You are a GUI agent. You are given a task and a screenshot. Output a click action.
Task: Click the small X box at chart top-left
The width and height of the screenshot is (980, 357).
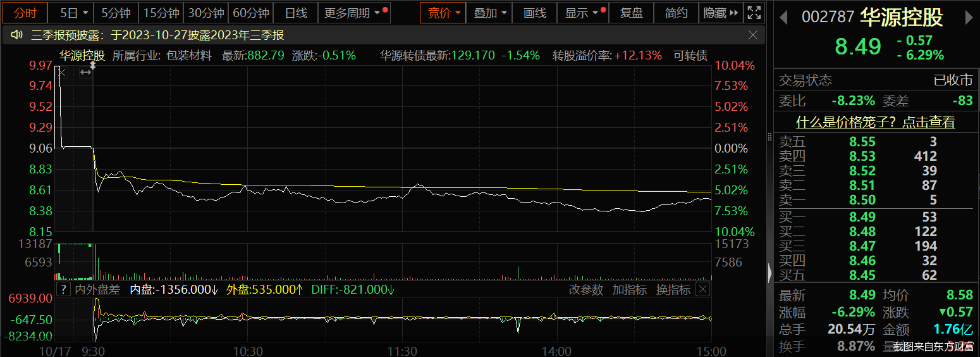[x=62, y=73]
